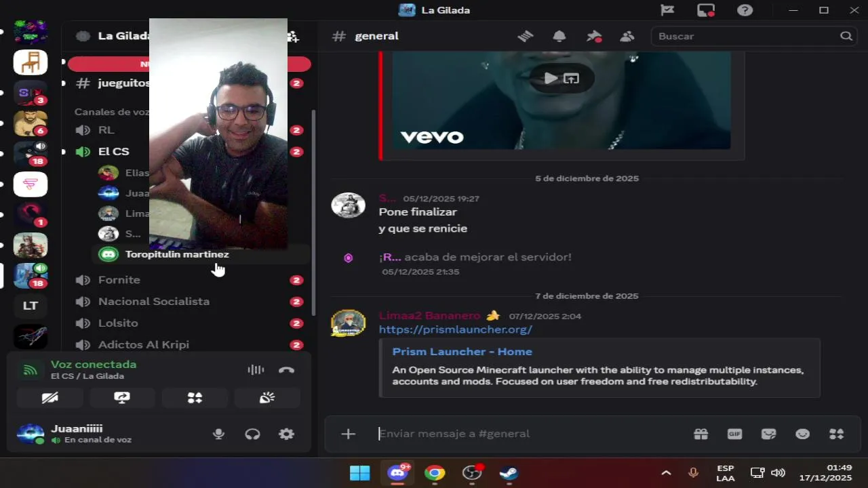The image size is (868, 488).
Task: Open the emoji picker
Action: click(x=802, y=434)
